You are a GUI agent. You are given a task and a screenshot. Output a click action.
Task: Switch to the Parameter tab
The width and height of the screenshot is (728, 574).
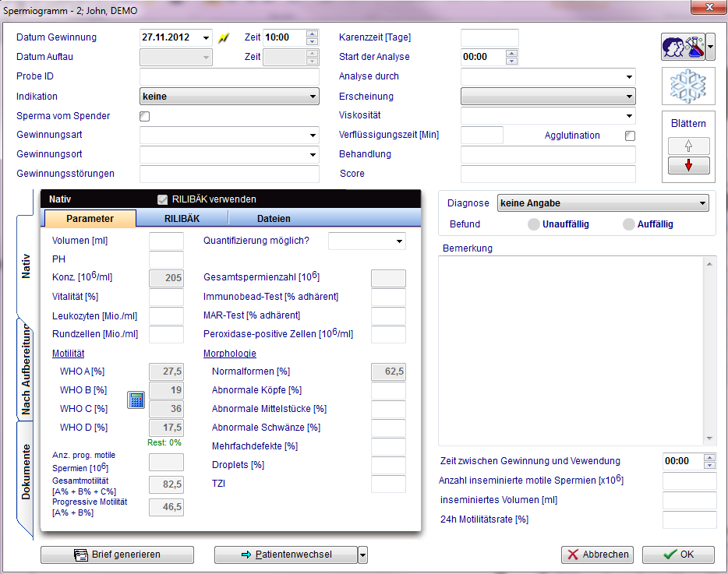(90, 219)
